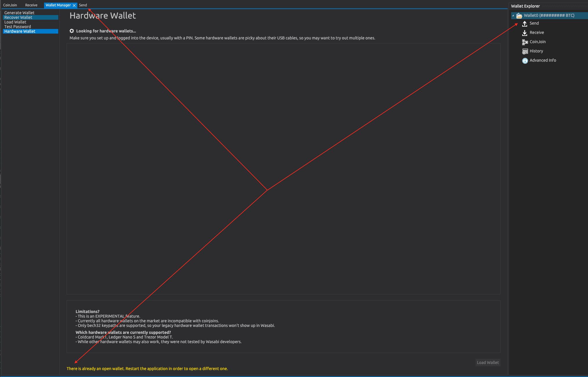This screenshot has height=377, width=588.
Task: Start CoinJoin from Wallet Explorer
Action: pos(537,42)
